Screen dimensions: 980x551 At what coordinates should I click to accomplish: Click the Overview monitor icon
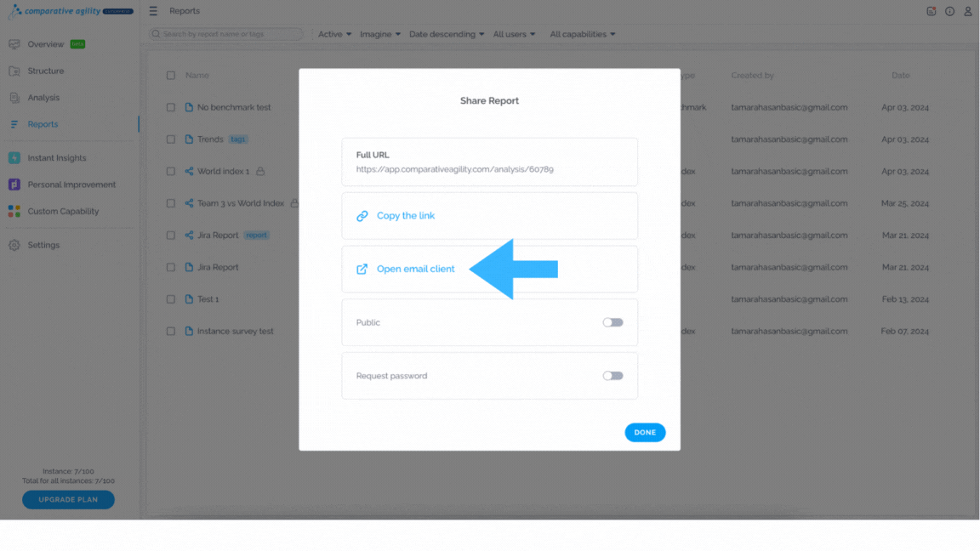tap(14, 44)
